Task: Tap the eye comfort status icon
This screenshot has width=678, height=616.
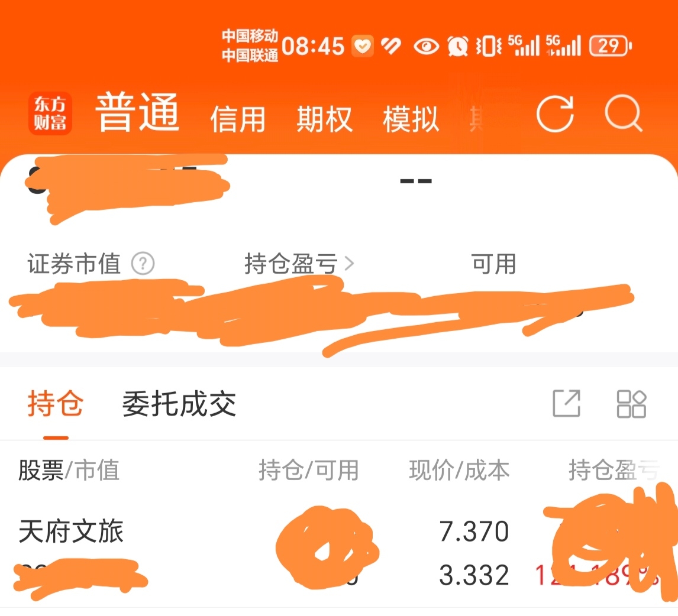Action: 427,46
